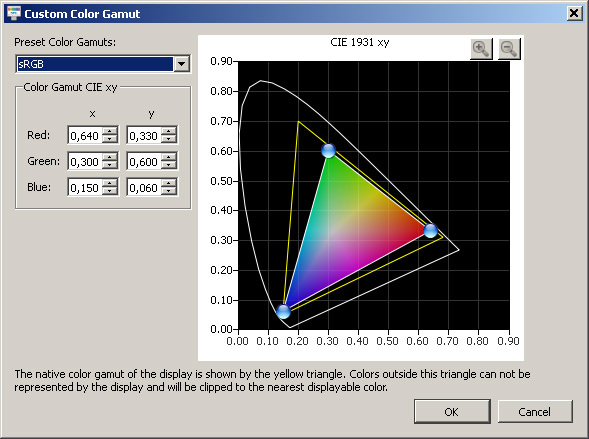Screen dimensions: 589x439
Task: Close the Custom Color Gamut dialog
Action: [574, 14]
